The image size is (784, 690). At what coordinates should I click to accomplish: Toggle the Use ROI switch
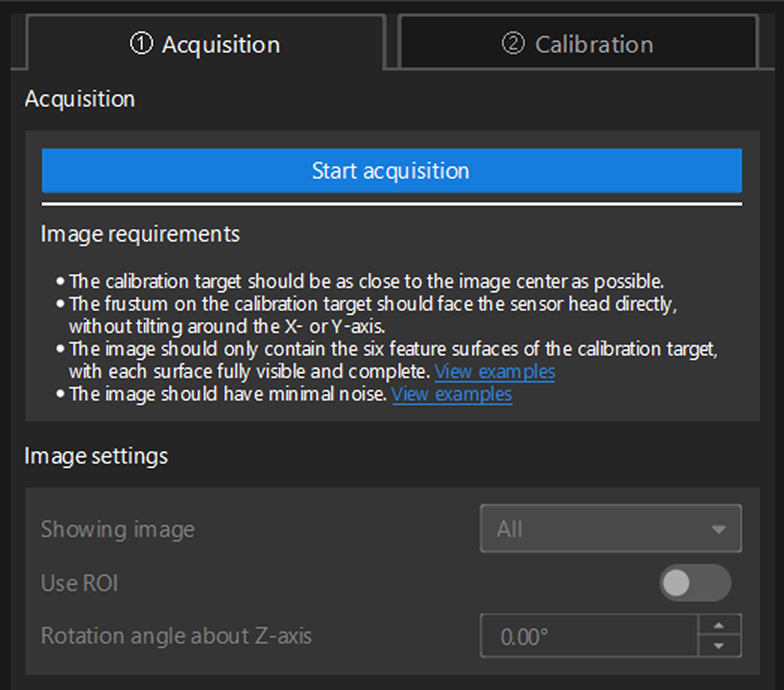coord(695,583)
